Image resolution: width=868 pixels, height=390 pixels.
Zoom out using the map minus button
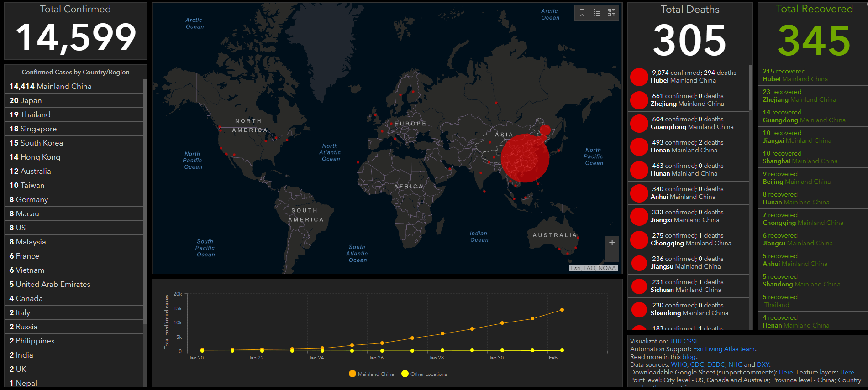tap(612, 255)
